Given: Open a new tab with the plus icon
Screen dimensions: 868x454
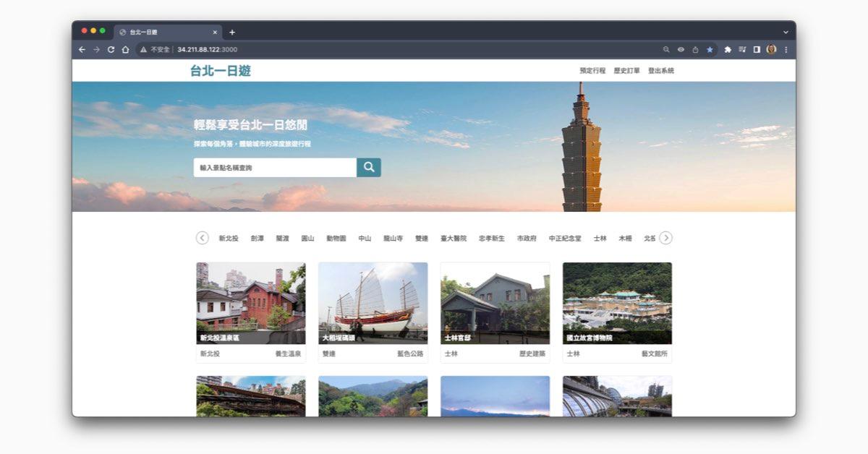Looking at the screenshot, I should click(x=232, y=32).
